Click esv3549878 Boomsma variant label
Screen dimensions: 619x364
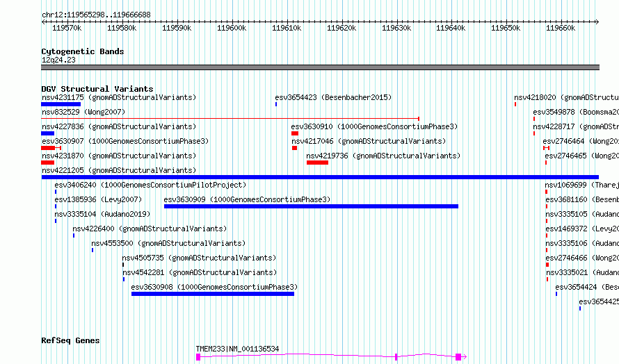[x=576, y=112]
